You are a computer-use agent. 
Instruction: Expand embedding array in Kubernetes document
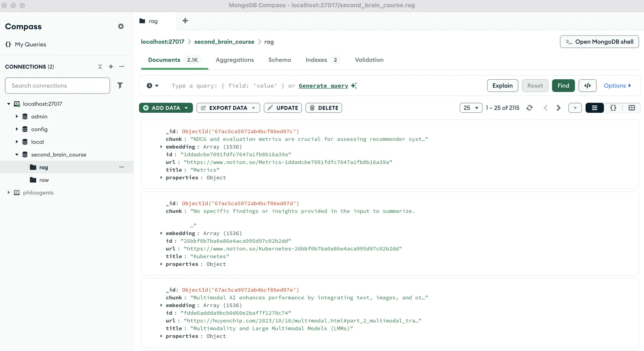pos(161,233)
